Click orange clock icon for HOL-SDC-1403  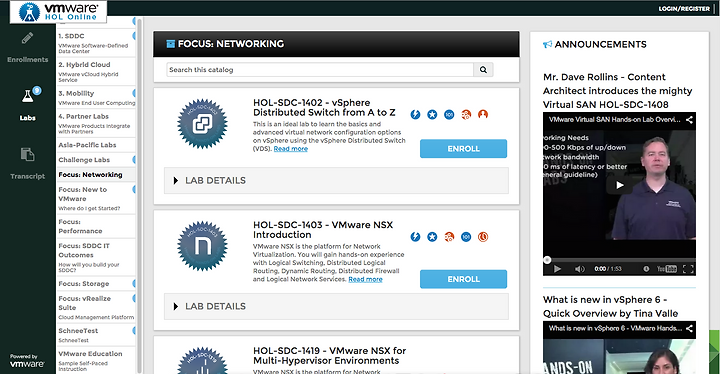[x=483, y=237]
